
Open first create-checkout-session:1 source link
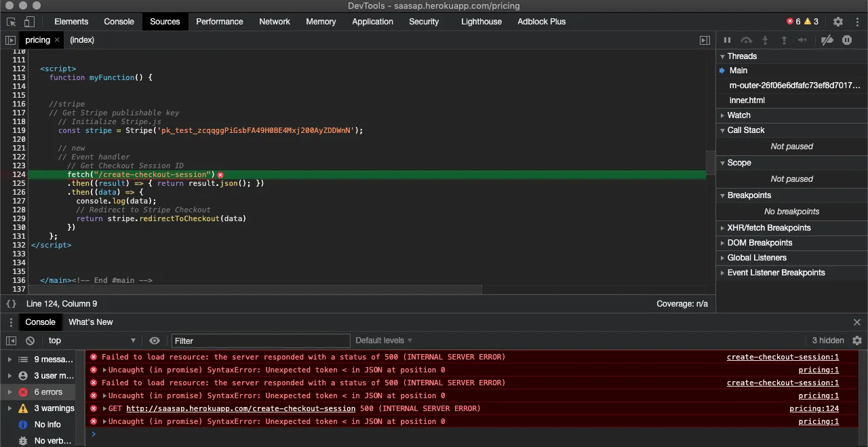(x=783, y=357)
